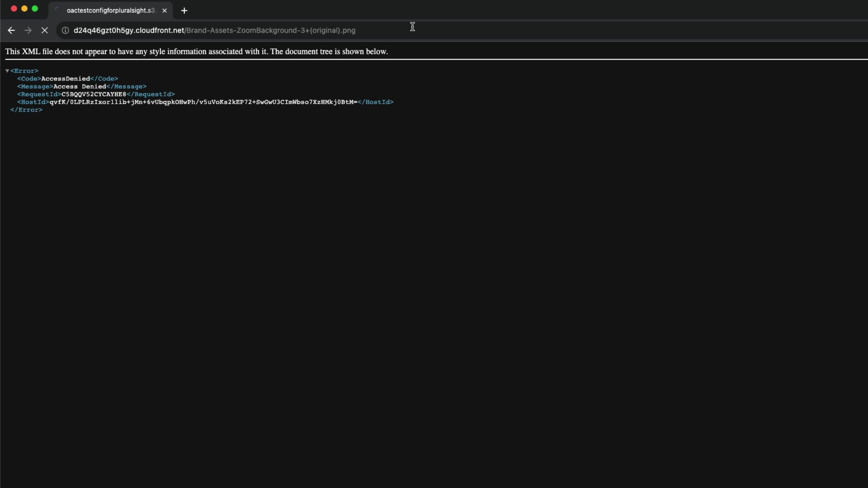Go back to the previous page
The image size is (868, 488).
tap(11, 30)
